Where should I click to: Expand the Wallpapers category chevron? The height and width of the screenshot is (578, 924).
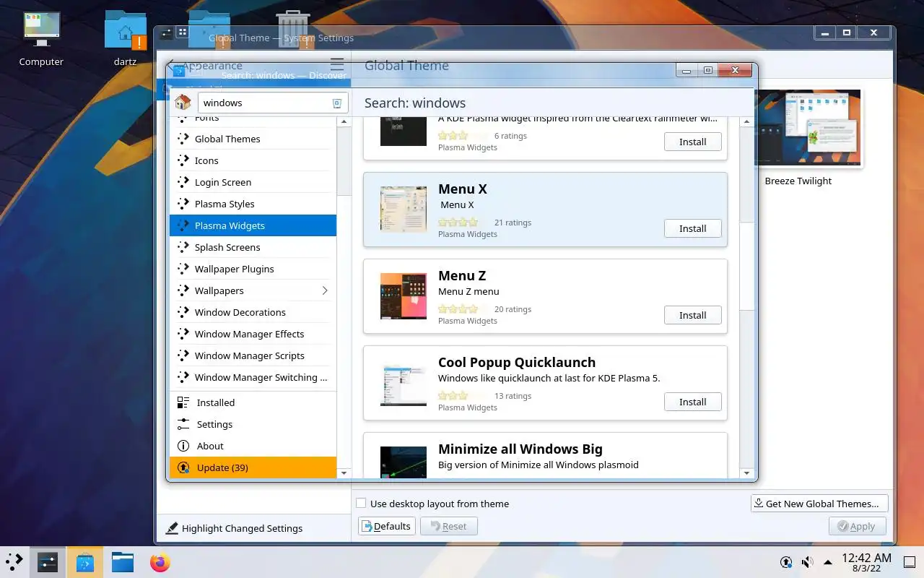pyautogui.click(x=325, y=290)
